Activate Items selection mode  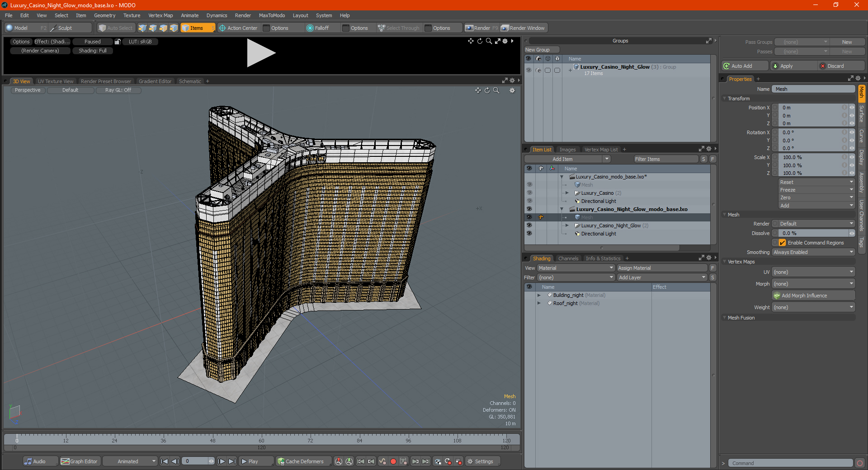click(198, 28)
